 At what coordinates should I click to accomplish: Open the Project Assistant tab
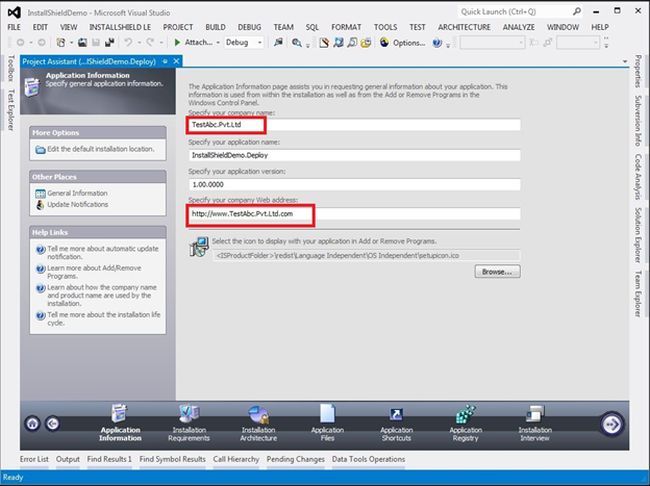tap(89, 61)
